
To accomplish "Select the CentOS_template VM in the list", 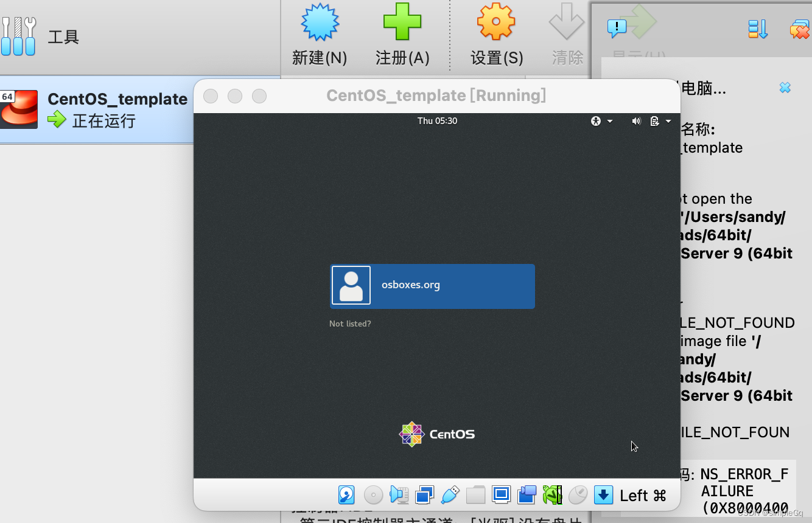I will 96,109.
